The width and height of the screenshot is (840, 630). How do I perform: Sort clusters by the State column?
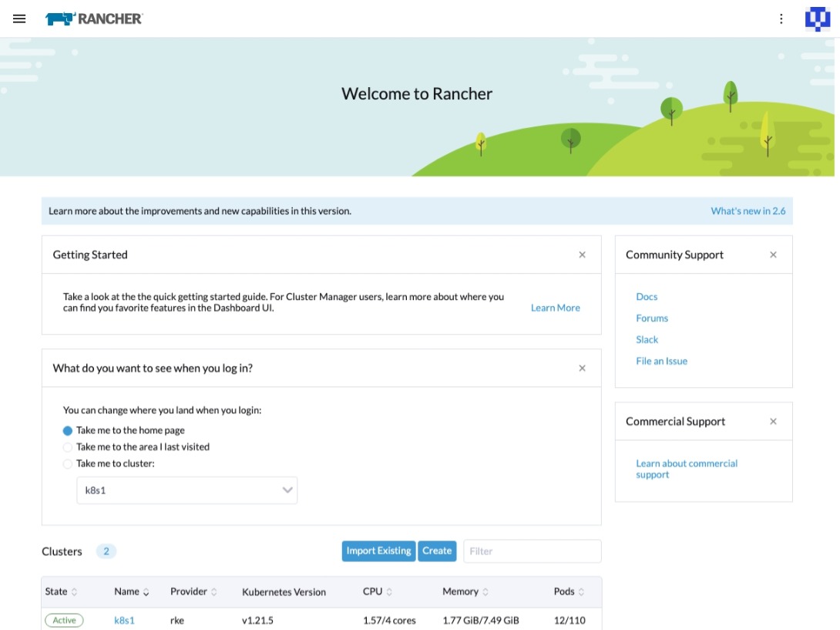click(x=61, y=591)
